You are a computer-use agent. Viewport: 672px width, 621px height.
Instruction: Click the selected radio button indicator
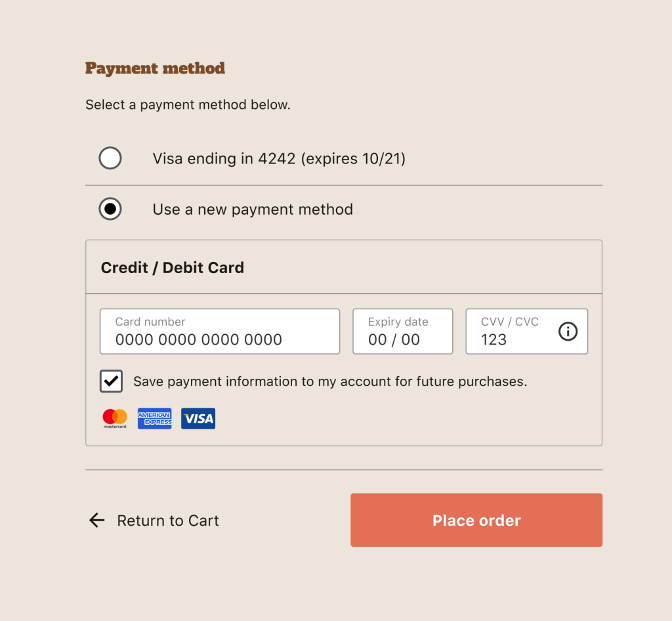click(x=110, y=209)
